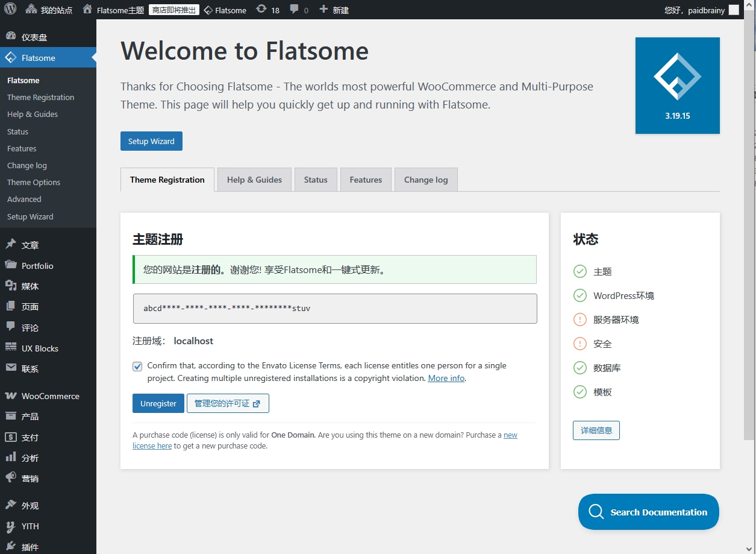This screenshot has height=554, width=756.
Task: Click the 主题 status check icon
Action: click(x=580, y=271)
